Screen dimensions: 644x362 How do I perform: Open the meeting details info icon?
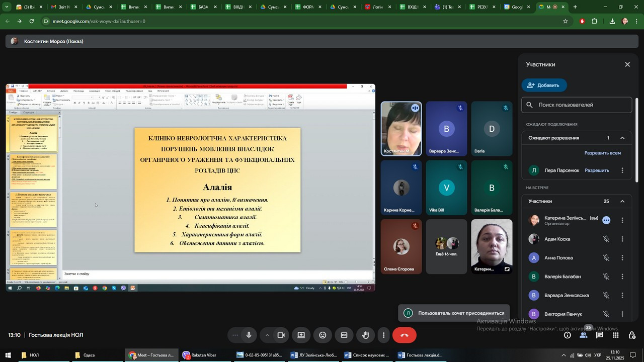pos(567,335)
